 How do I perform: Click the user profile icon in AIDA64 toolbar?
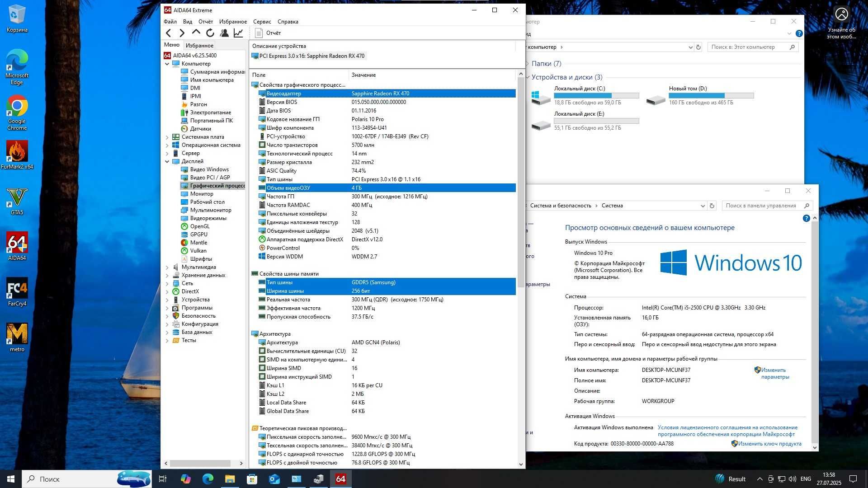[224, 33]
